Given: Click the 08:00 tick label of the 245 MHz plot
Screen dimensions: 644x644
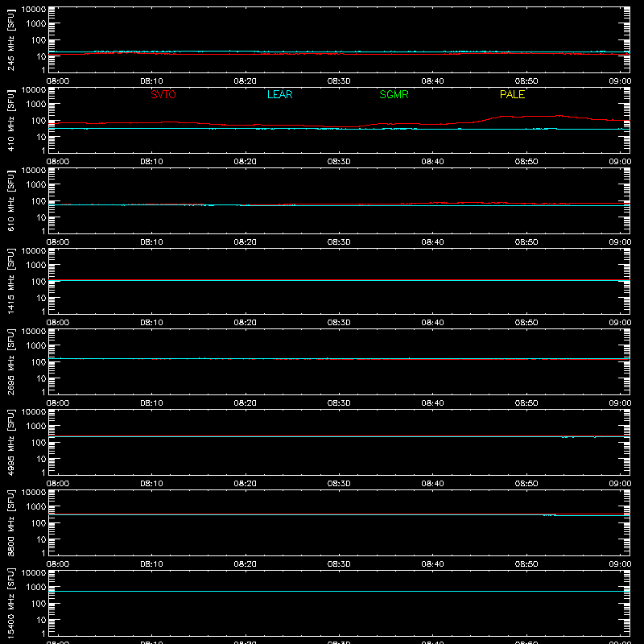Looking at the screenshot, I should point(58,81).
